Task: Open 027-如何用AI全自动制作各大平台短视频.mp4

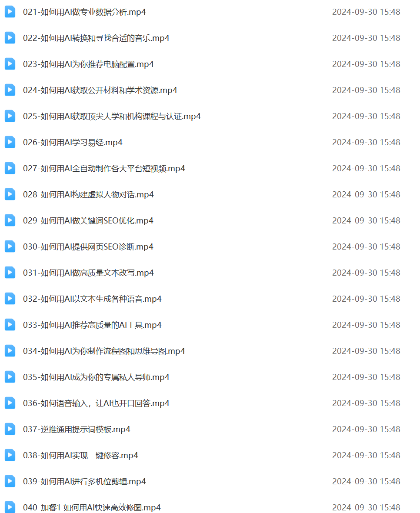Action: [104, 169]
